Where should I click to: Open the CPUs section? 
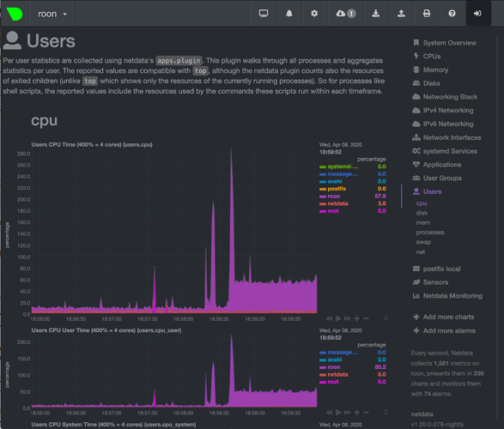pos(427,56)
